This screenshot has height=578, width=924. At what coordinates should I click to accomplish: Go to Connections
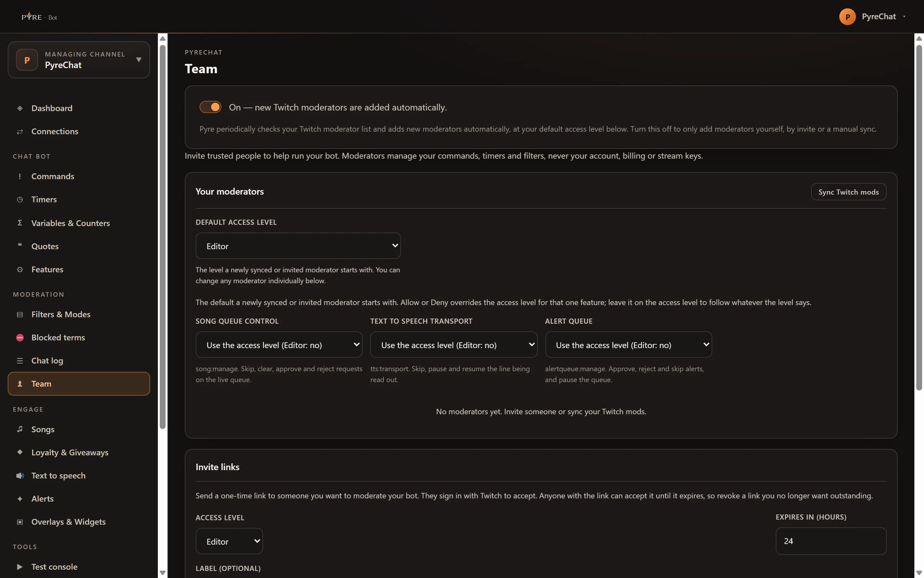tap(79, 132)
